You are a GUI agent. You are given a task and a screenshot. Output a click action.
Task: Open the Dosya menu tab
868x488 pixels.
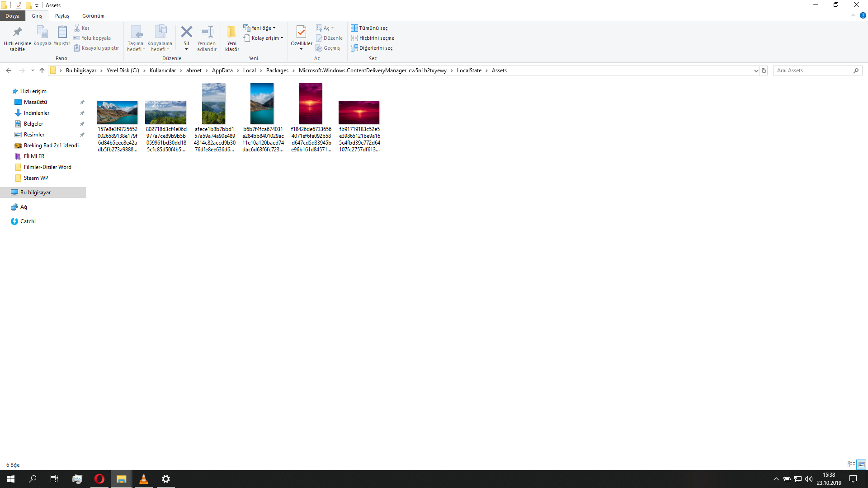12,16
